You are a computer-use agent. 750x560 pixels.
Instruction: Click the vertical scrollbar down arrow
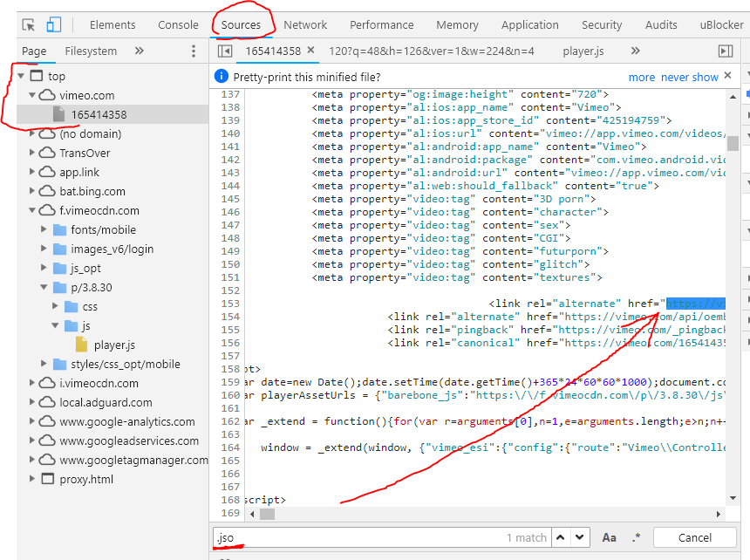pyautogui.click(x=733, y=498)
